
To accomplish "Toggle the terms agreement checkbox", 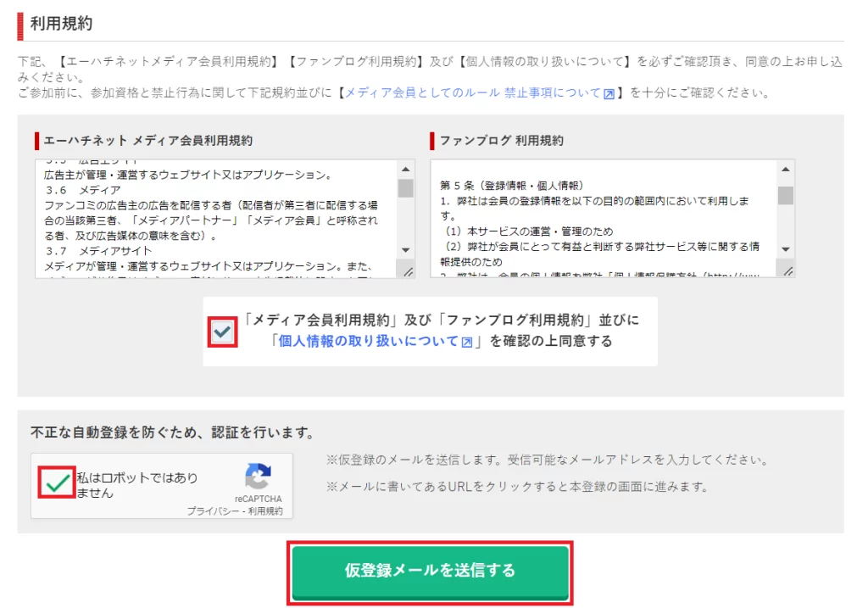I will (222, 332).
